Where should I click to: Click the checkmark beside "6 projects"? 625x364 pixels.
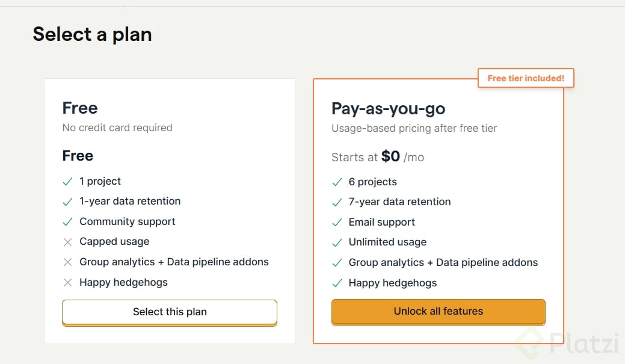337,182
